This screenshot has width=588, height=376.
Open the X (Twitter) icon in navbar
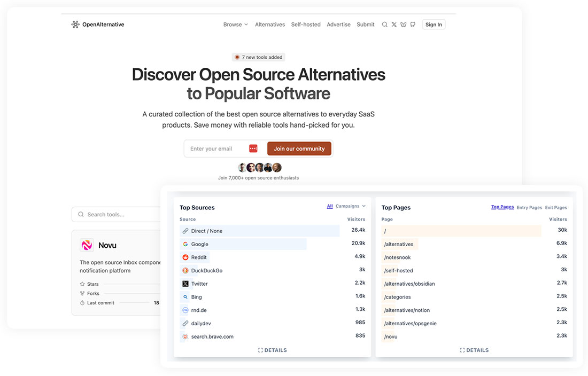point(394,25)
